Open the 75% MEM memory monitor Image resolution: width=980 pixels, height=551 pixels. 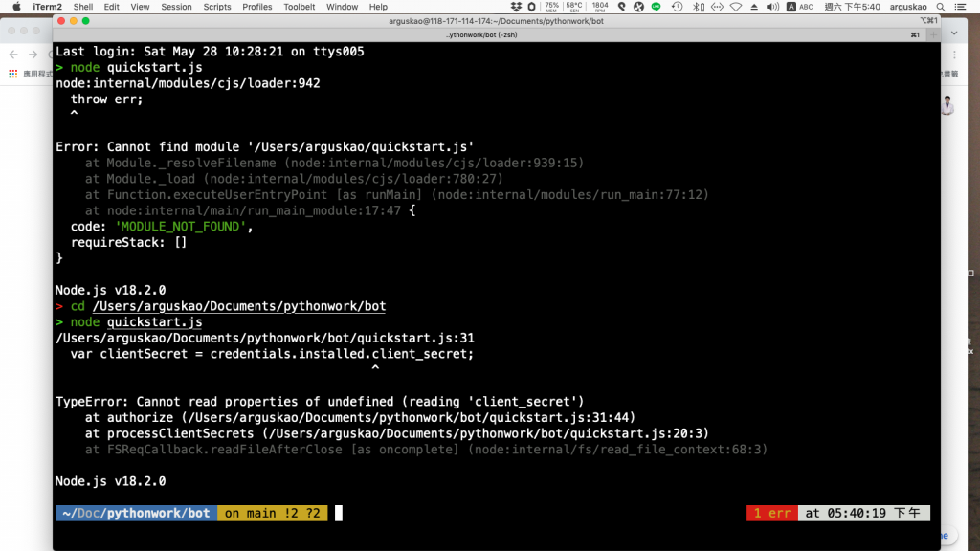(x=552, y=7)
